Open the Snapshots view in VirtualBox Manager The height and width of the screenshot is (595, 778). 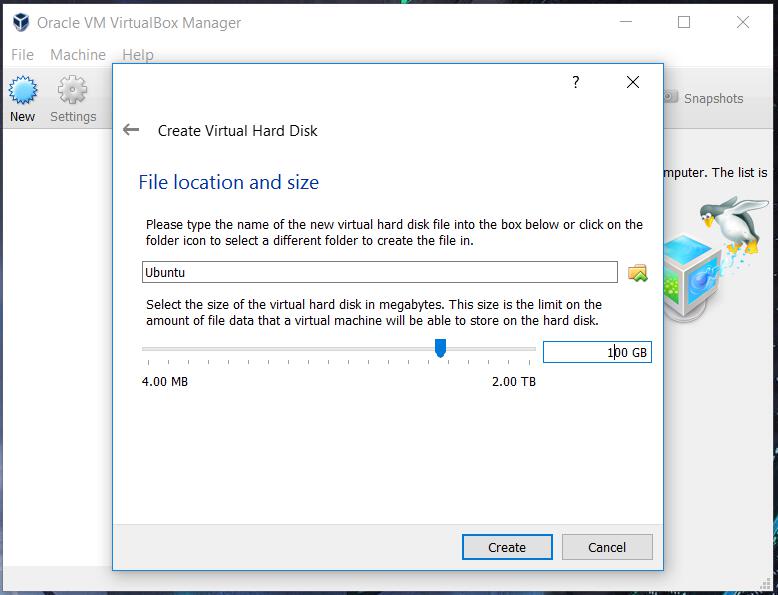704,98
